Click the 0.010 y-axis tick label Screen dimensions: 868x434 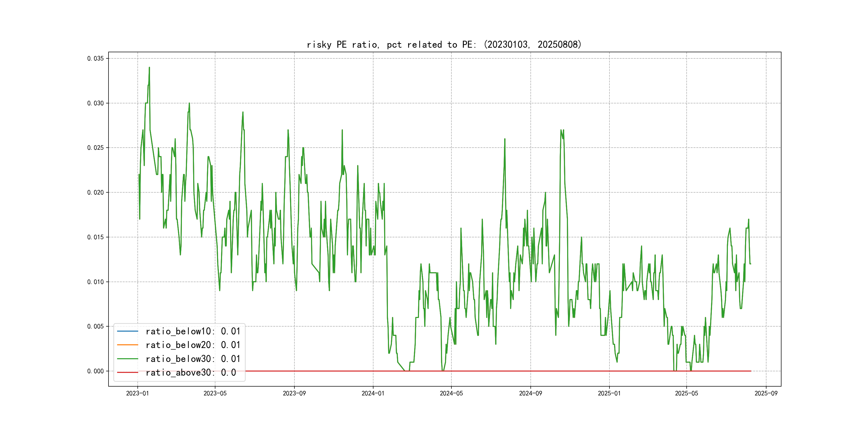(95, 282)
